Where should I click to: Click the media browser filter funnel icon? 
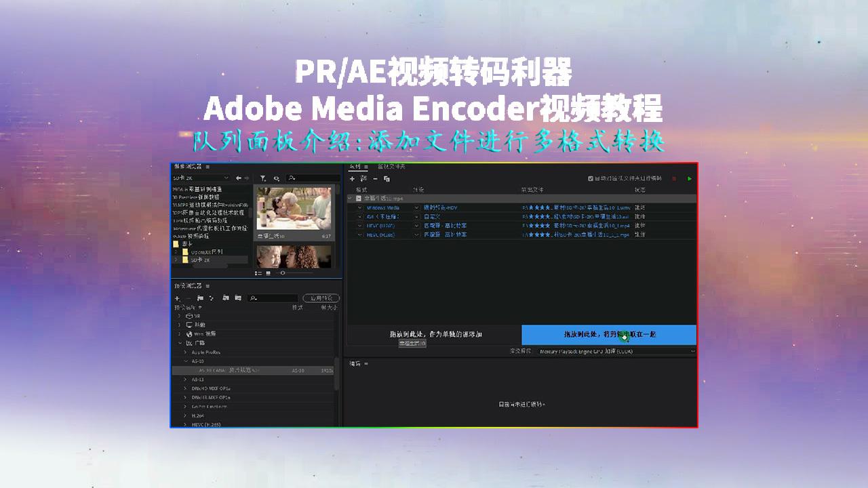pyautogui.click(x=263, y=178)
